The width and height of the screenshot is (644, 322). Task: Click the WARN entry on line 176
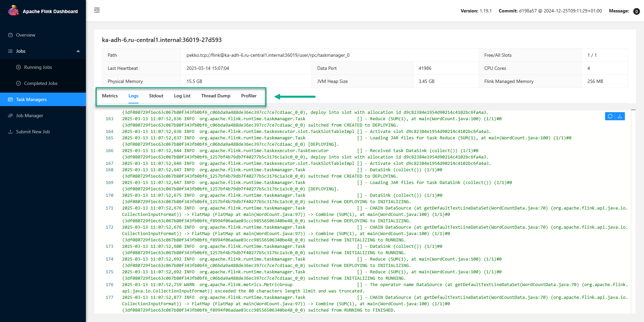tap(189, 285)
